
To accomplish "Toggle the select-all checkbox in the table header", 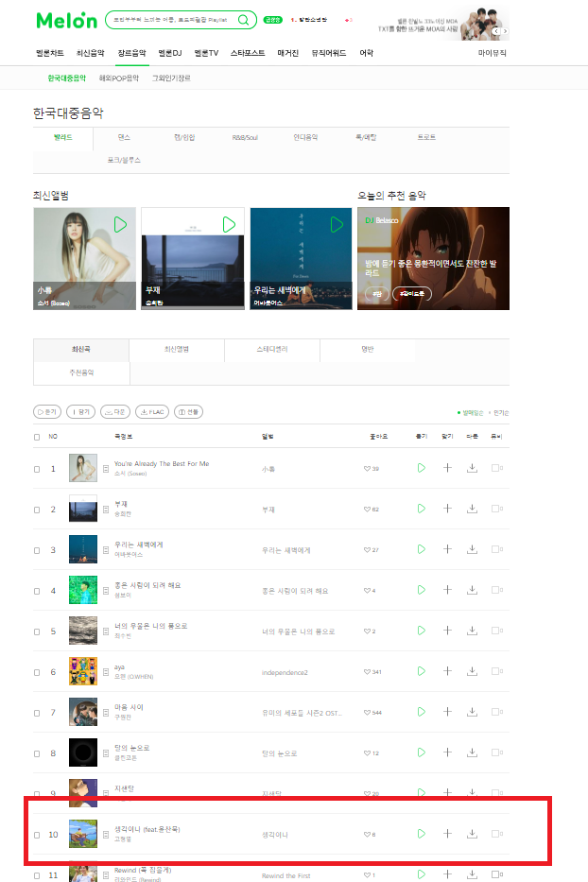I will 37,437.
